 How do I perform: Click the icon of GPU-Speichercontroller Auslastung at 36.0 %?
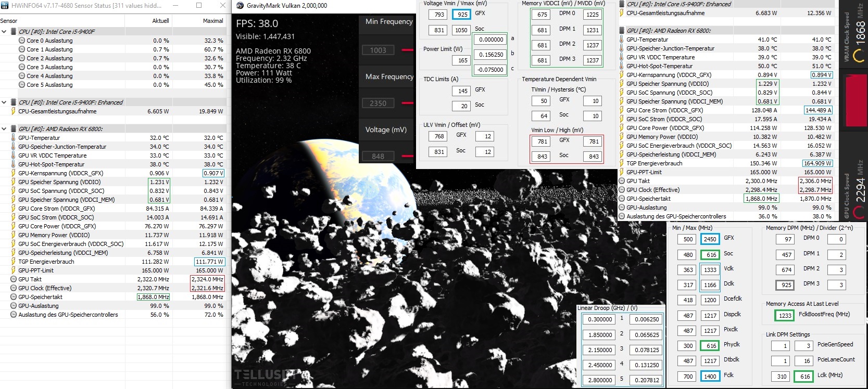point(622,216)
